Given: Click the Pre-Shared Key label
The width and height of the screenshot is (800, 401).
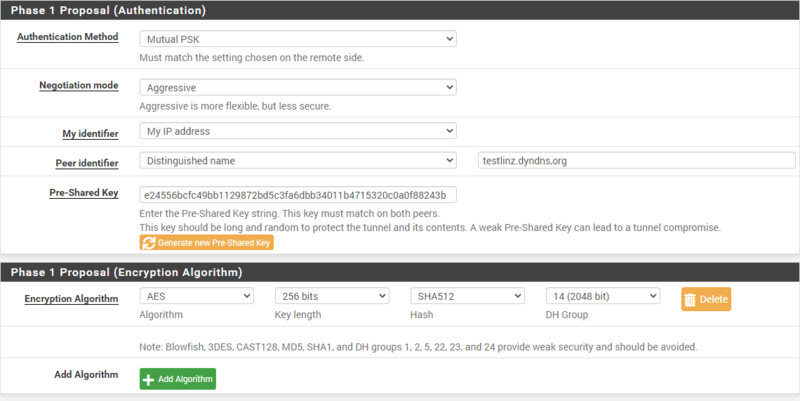Looking at the screenshot, I should tap(86, 193).
